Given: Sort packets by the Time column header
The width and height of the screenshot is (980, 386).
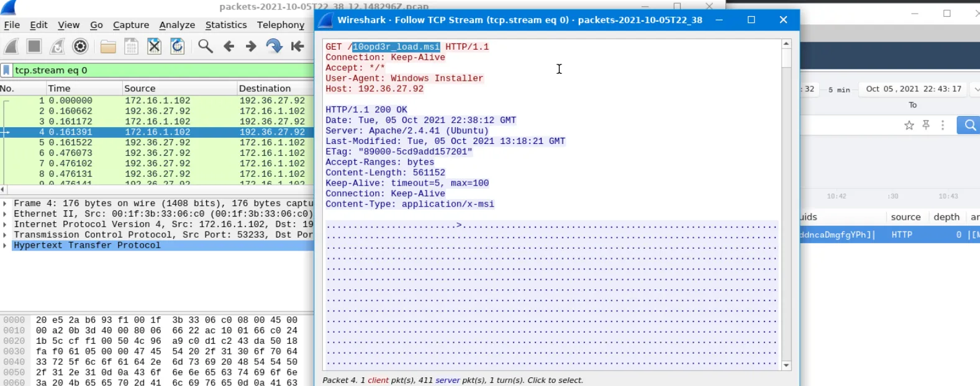Looking at the screenshot, I should (x=84, y=89).
